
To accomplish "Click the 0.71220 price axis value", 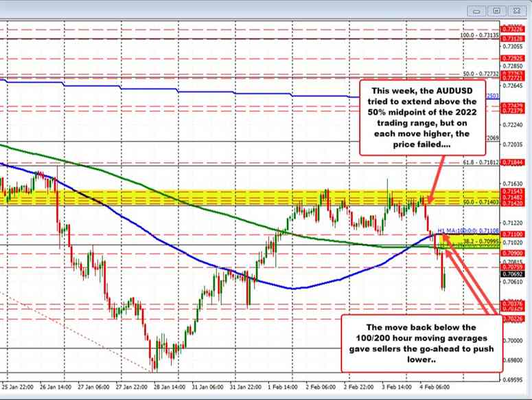I will click(512, 223).
